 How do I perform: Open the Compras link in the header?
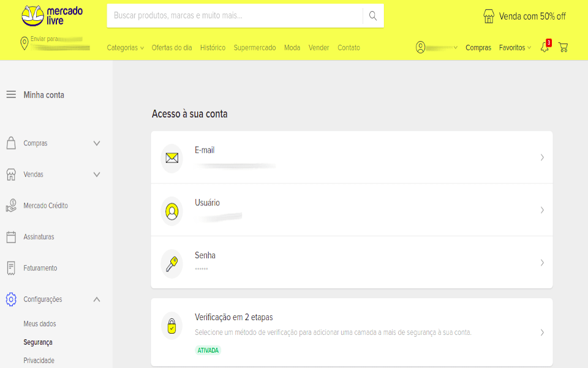click(478, 48)
